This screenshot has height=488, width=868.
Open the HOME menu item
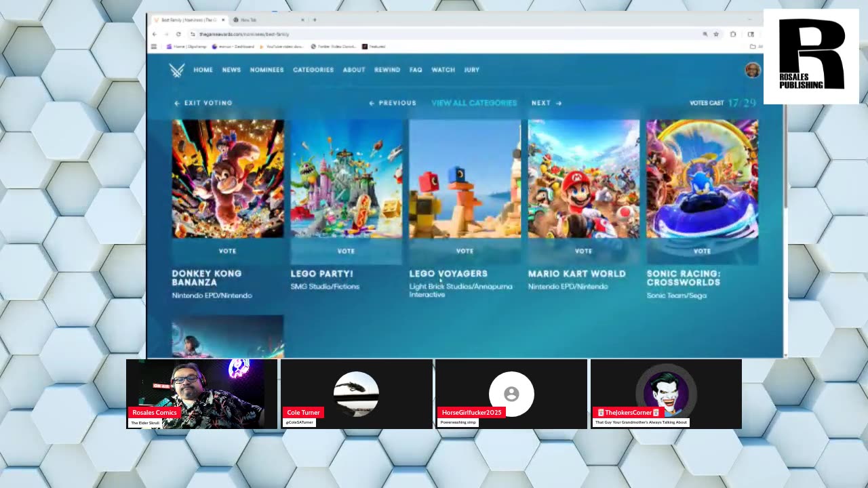click(203, 70)
